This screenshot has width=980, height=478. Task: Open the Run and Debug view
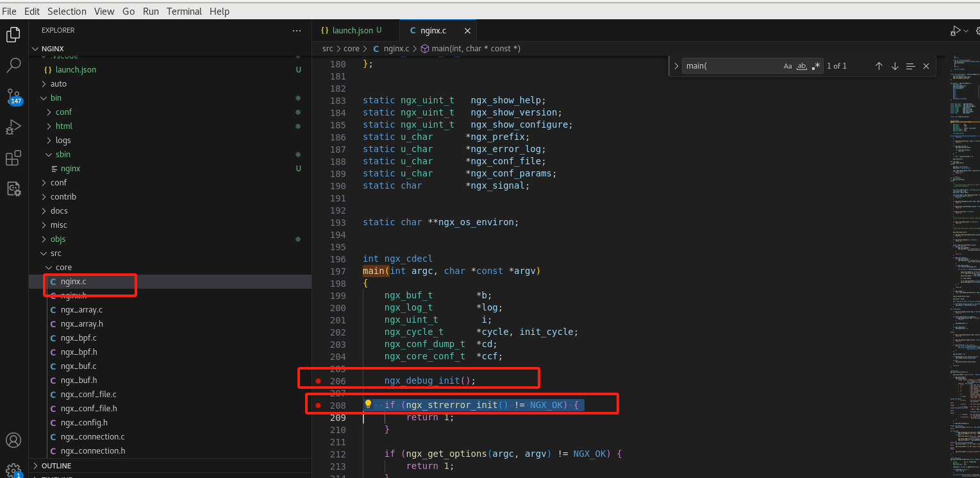click(13, 127)
